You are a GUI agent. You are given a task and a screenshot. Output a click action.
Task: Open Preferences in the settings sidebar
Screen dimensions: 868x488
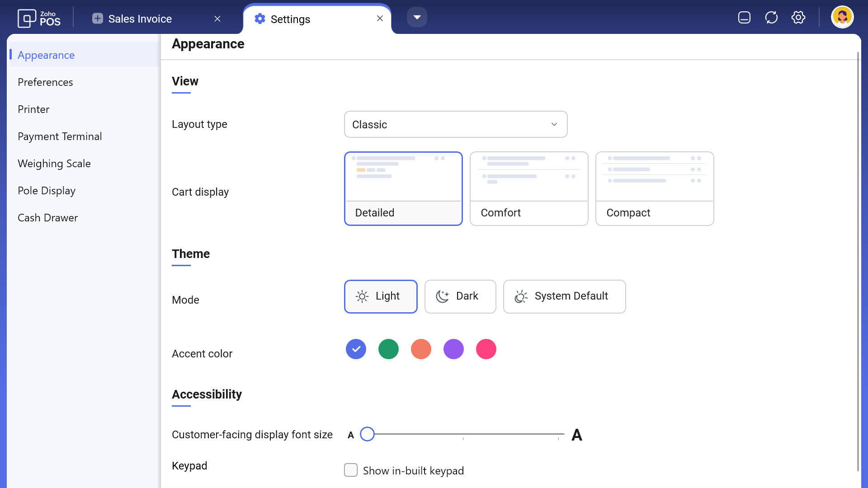coord(45,82)
